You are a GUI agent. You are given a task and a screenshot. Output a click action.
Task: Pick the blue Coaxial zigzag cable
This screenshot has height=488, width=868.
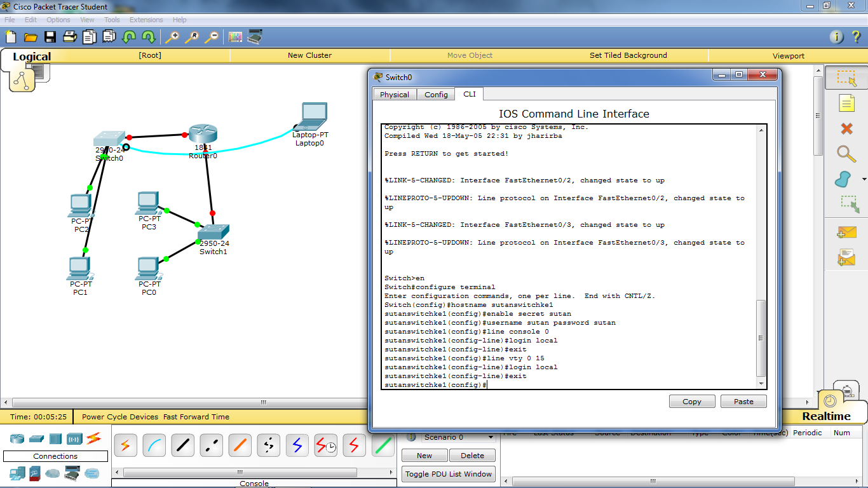297,445
